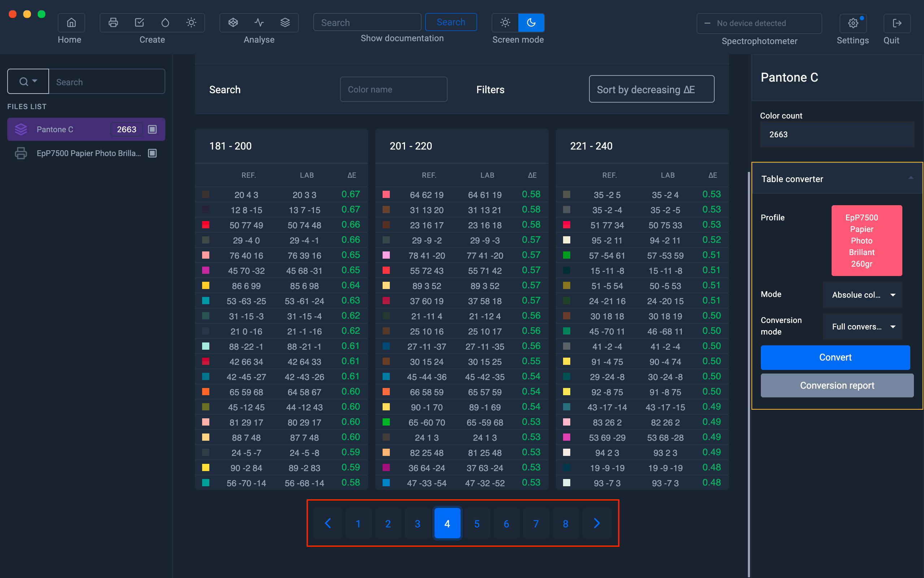
Task: Click the No device detected spectrophotometer box
Action: (759, 23)
